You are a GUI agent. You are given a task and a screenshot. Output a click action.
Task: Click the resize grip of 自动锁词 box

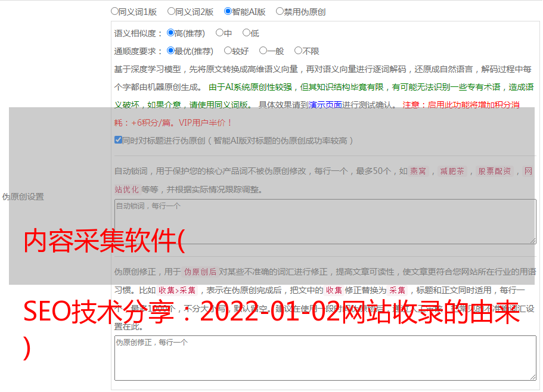(x=533, y=241)
